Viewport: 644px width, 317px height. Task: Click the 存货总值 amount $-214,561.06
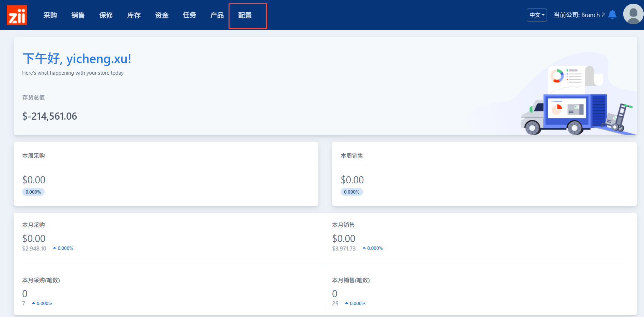click(x=50, y=116)
